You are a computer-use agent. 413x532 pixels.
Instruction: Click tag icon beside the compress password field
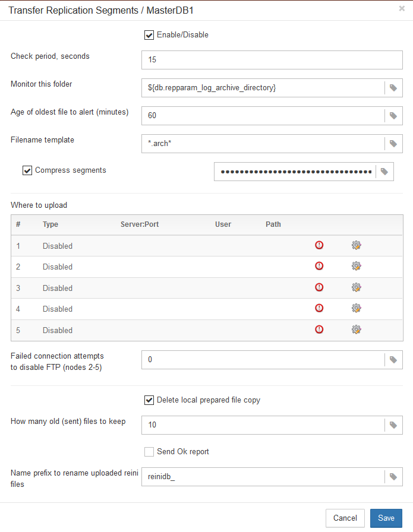click(x=384, y=172)
